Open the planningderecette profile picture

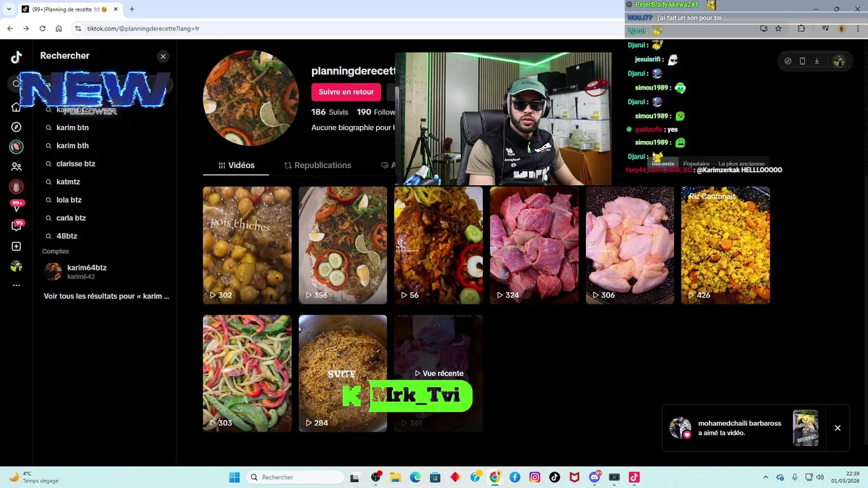click(x=251, y=98)
